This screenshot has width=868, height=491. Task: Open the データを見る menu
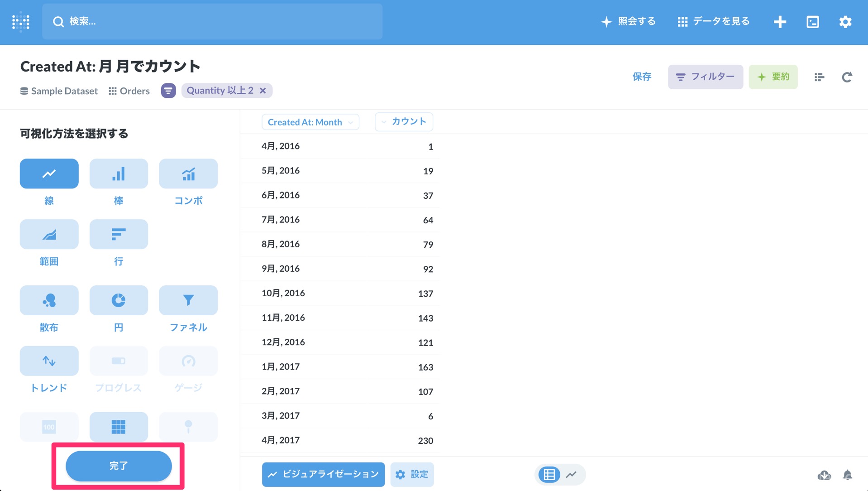coord(713,21)
